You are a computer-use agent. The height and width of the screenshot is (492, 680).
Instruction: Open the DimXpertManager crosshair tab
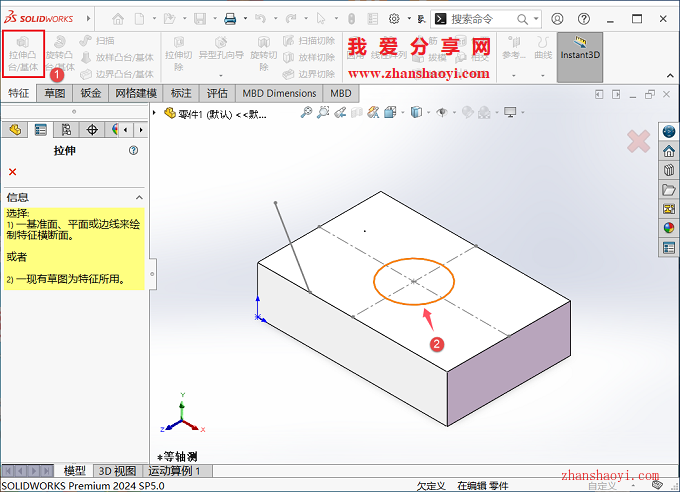click(x=92, y=129)
